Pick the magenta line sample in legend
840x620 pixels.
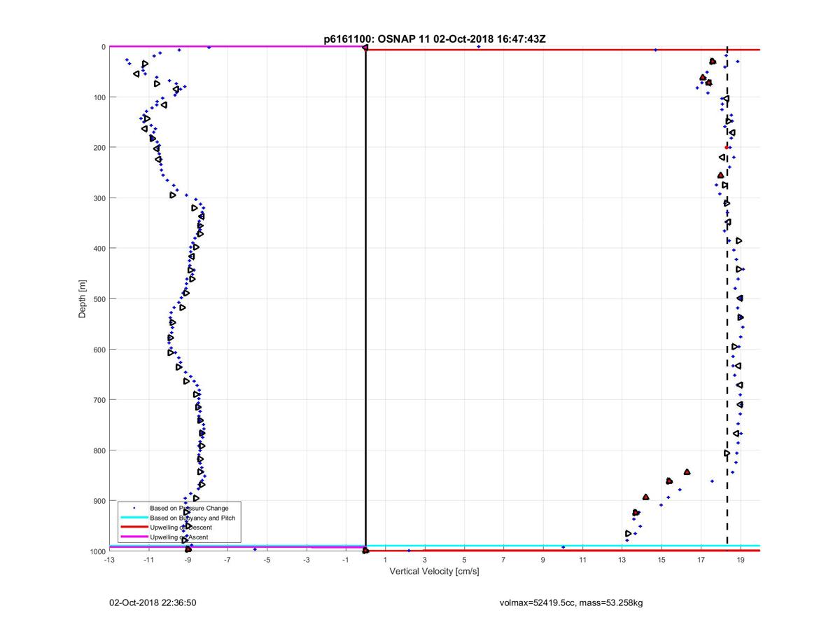134,537
